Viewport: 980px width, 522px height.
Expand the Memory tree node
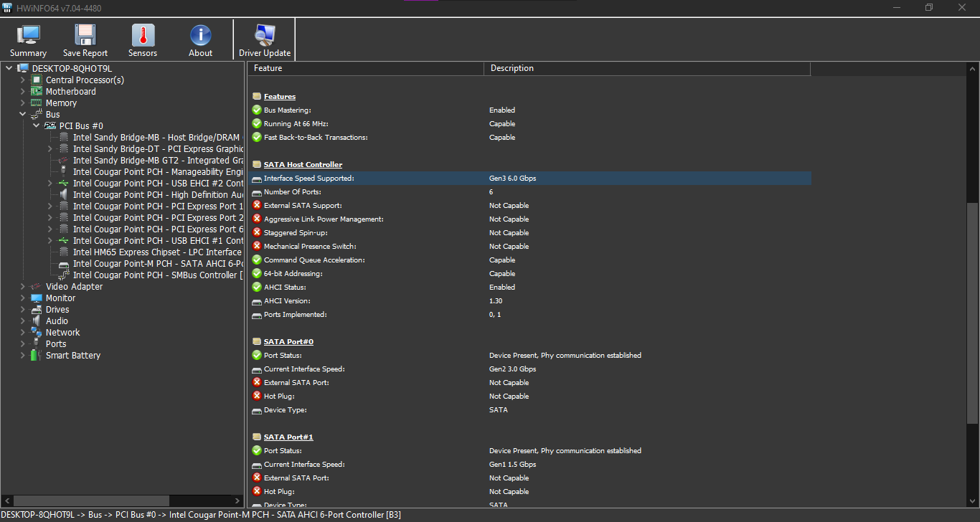tap(22, 103)
